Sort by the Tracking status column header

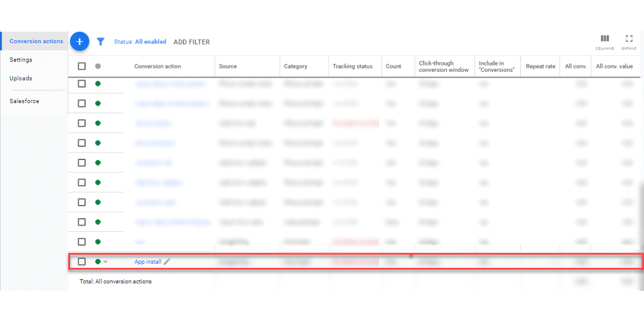pyautogui.click(x=352, y=66)
